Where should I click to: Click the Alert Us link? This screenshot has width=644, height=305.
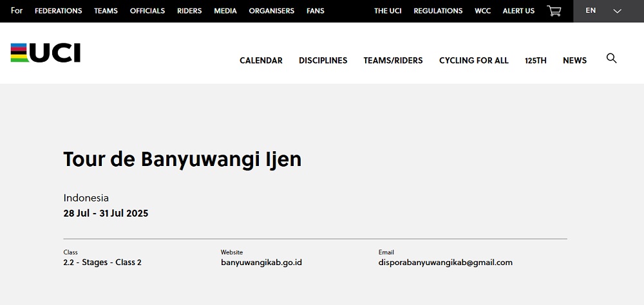[518, 11]
